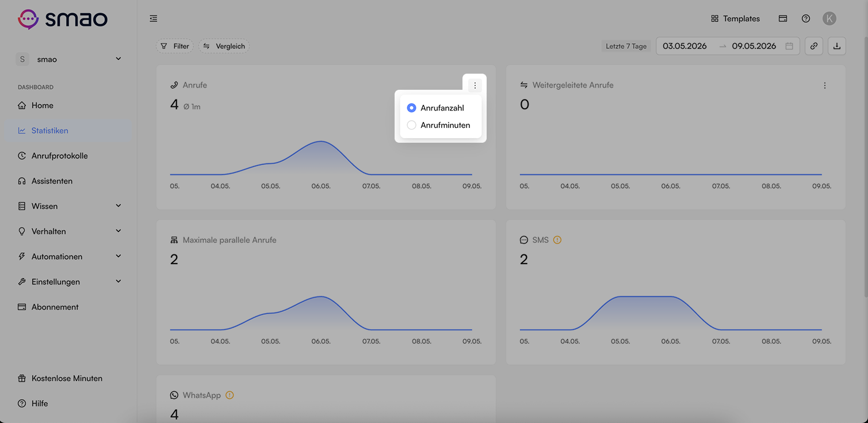
Task: Click the start date field 03.05.2026
Action: pos(685,46)
